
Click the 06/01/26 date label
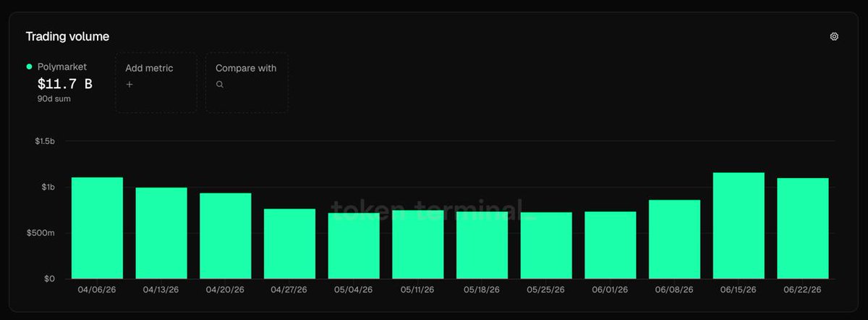610,290
